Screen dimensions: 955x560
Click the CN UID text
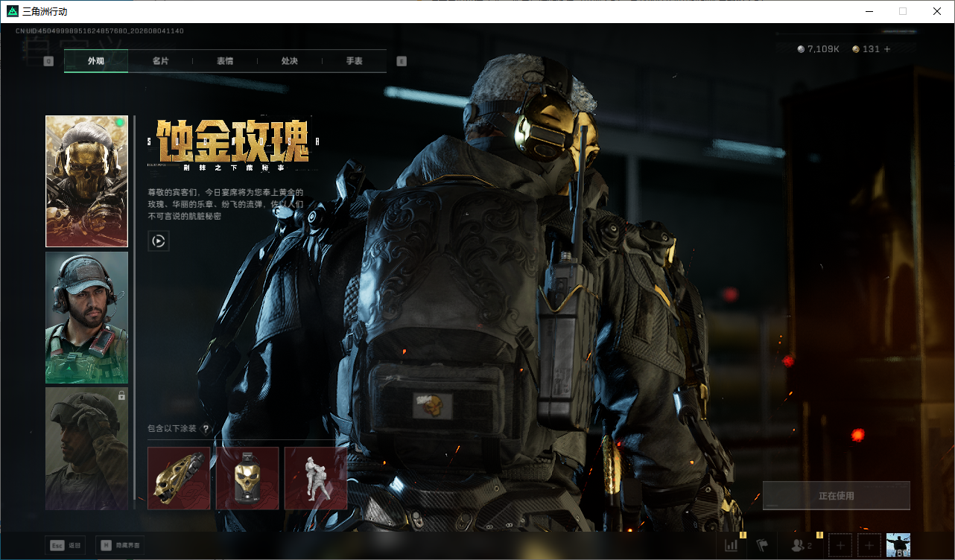100,31
